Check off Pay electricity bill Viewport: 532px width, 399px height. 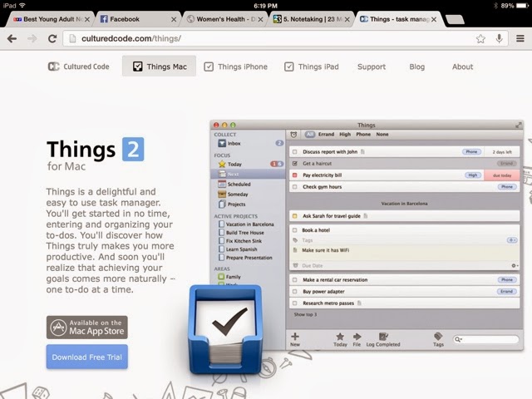[x=294, y=175]
